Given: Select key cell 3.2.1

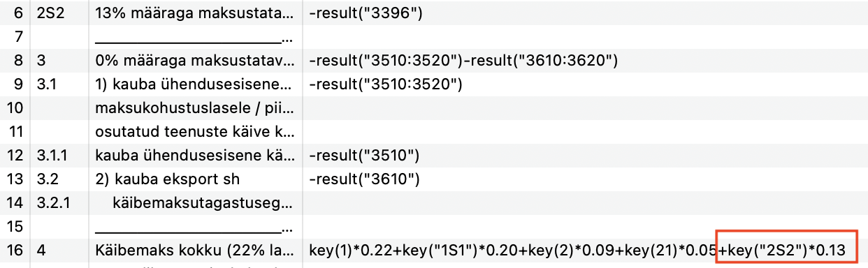Looking at the screenshot, I should tap(59, 204).
